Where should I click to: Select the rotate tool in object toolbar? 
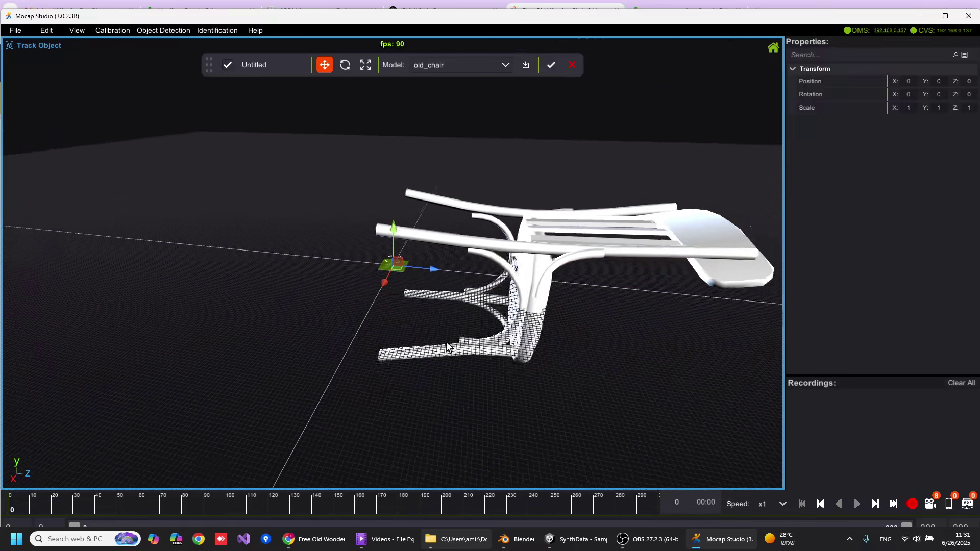[345, 65]
